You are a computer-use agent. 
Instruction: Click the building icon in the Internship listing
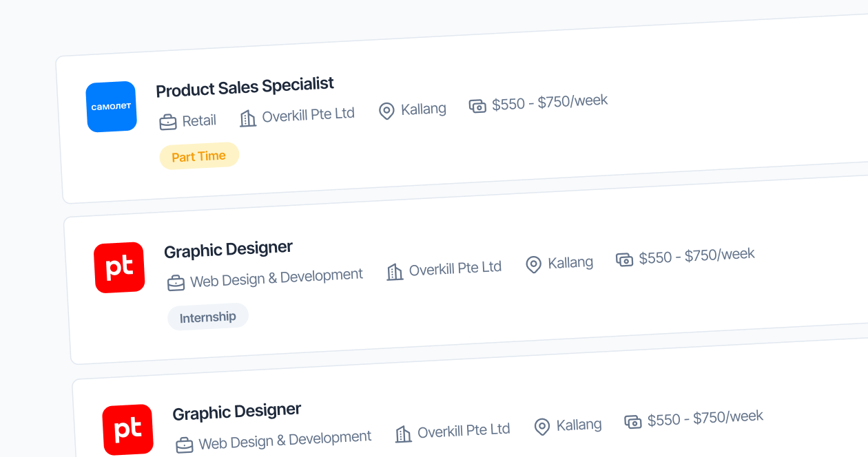coord(395,272)
